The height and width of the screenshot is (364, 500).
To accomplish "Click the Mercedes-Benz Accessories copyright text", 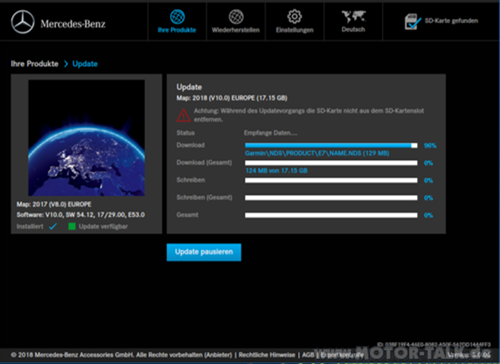I will click(121, 355).
